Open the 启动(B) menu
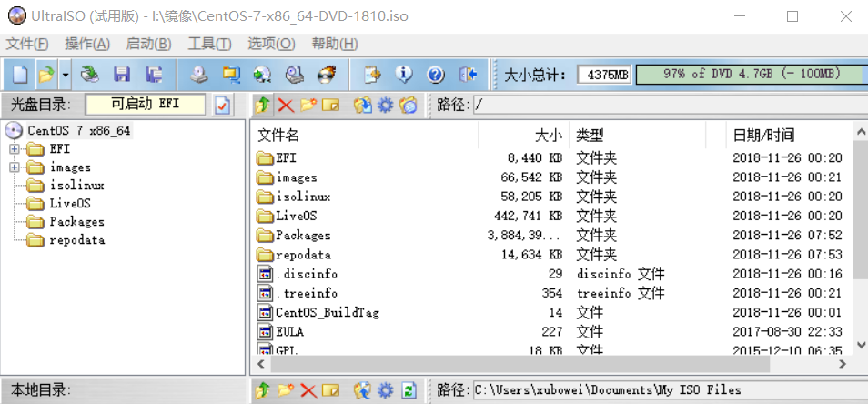The image size is (868, 404). [148, 45]
